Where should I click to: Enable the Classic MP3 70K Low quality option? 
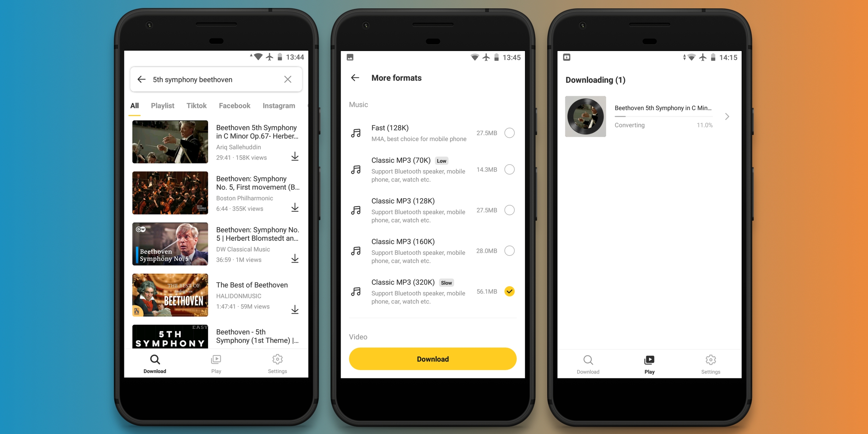510,169
